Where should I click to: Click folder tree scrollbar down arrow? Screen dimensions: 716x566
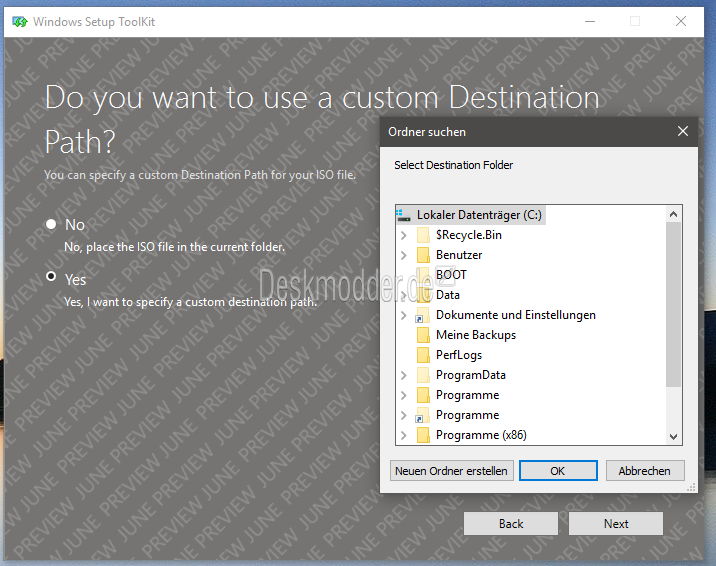point(673,436)
